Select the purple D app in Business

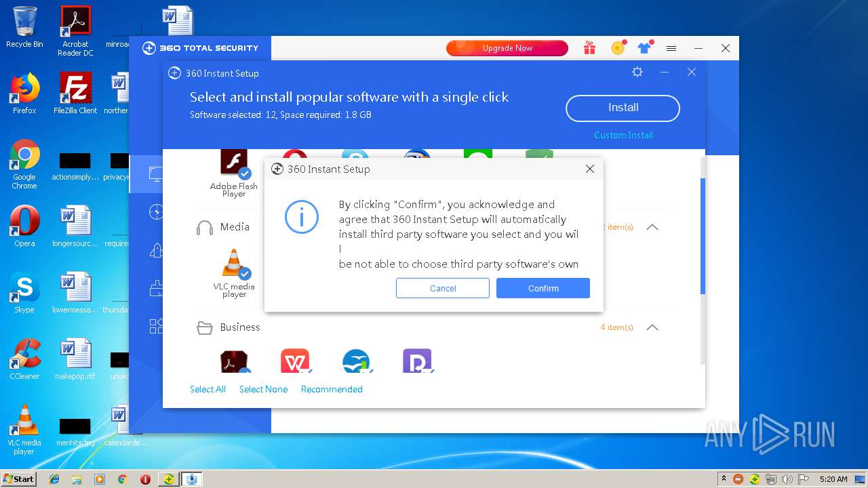click(x=417, y=361)
